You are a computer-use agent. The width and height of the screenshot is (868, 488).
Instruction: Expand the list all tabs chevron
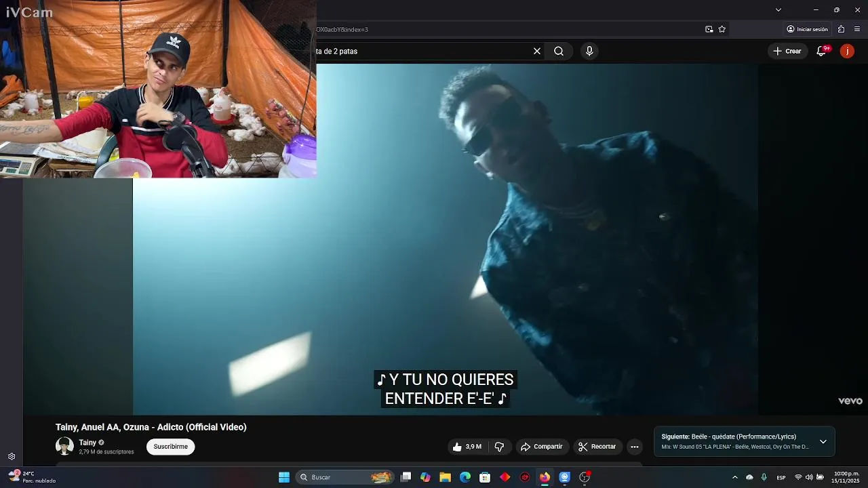click(778, 9)
